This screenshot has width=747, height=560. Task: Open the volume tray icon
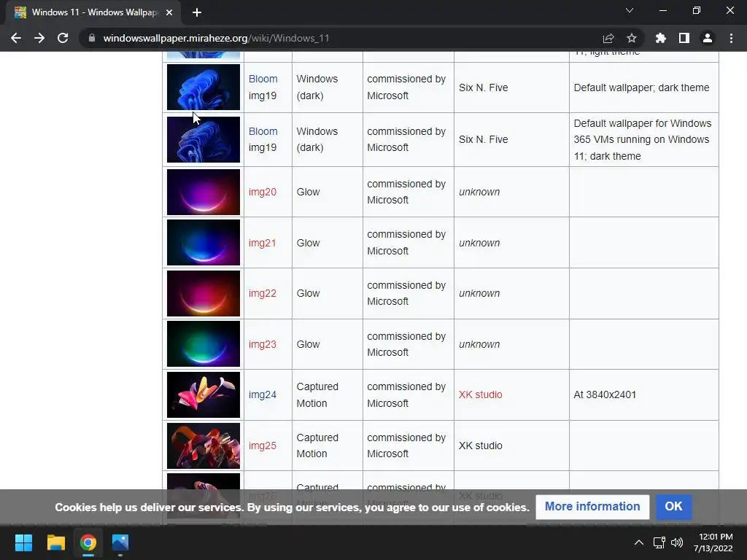click(677, 542)
